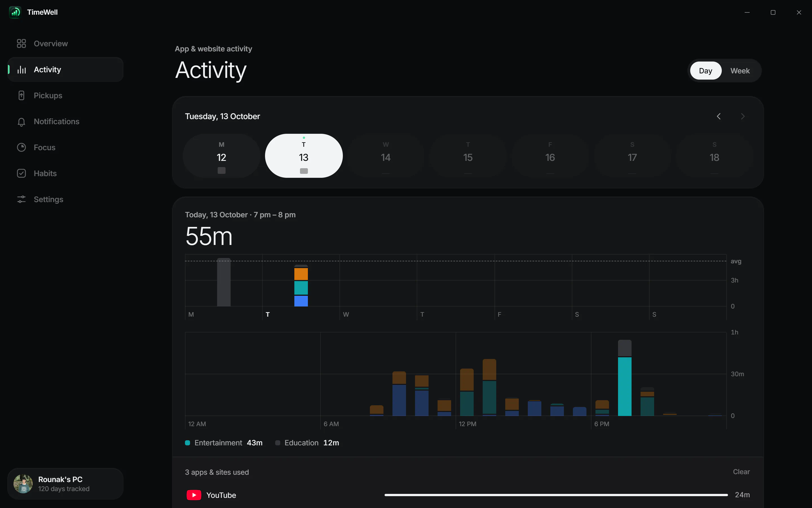The width and height of the screenshot is (812, 508).
Task: Open the Settings menu item
Action: click(x=65, y=199)
